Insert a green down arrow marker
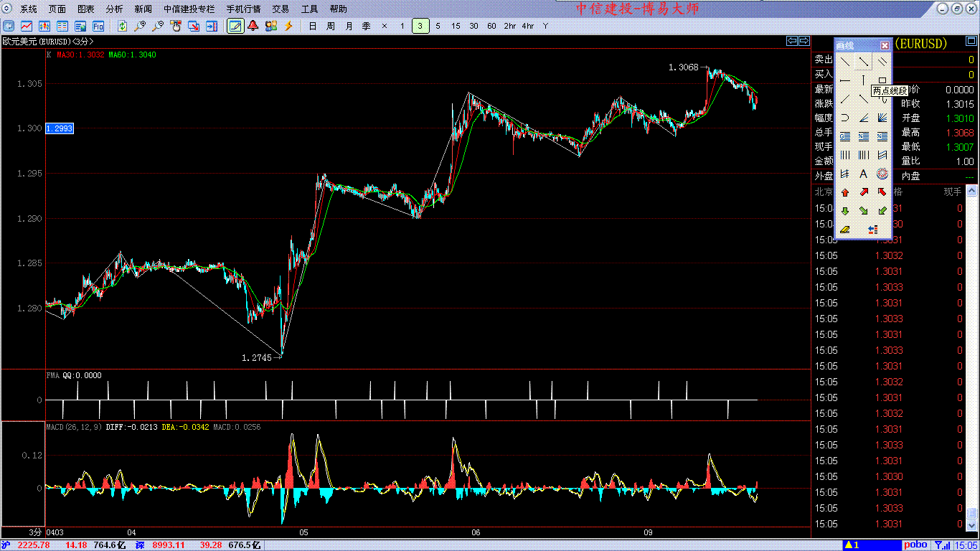 pyautogui.click(x=845, y=211)
